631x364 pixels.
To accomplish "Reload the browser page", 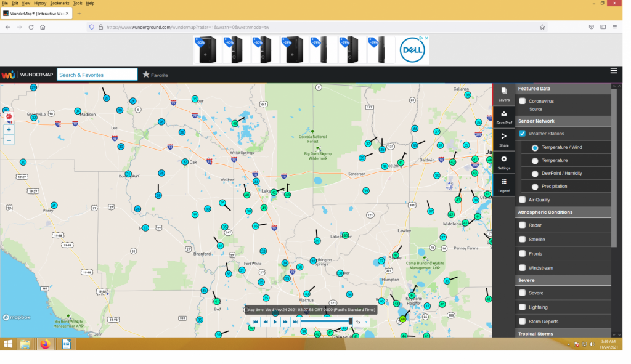I will [x=31, y=27].
